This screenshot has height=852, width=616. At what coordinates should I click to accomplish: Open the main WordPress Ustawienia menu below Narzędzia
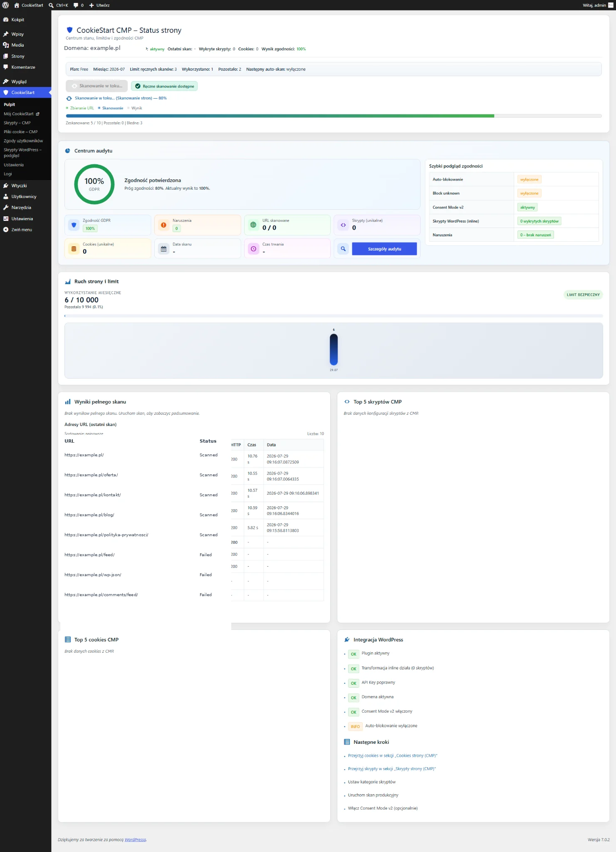pyautogui.click(x=22, y=219)
